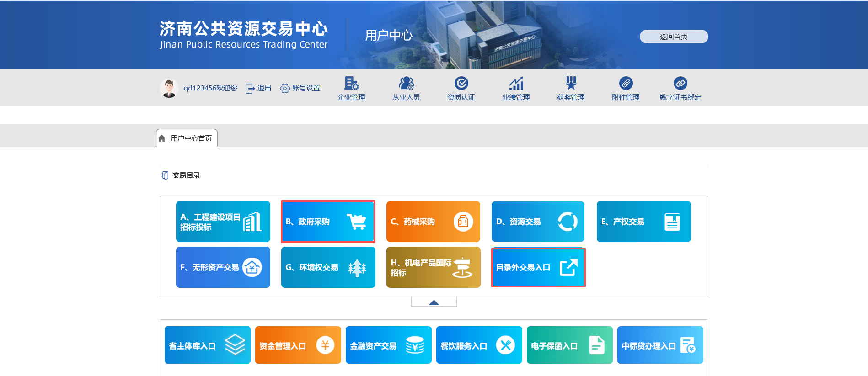Click the 附件管理 paperclip icon

[626, 84]
